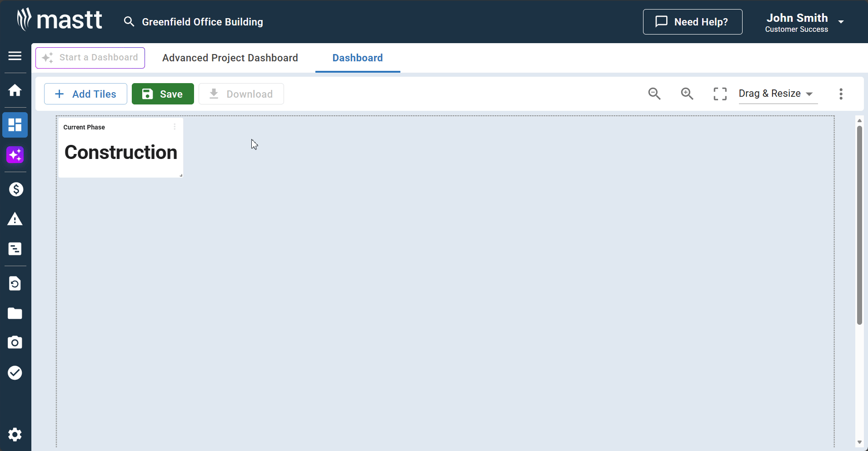Open the toolbar's three-dot more options menu
This screenshot has height=451, width=868.
841,94
